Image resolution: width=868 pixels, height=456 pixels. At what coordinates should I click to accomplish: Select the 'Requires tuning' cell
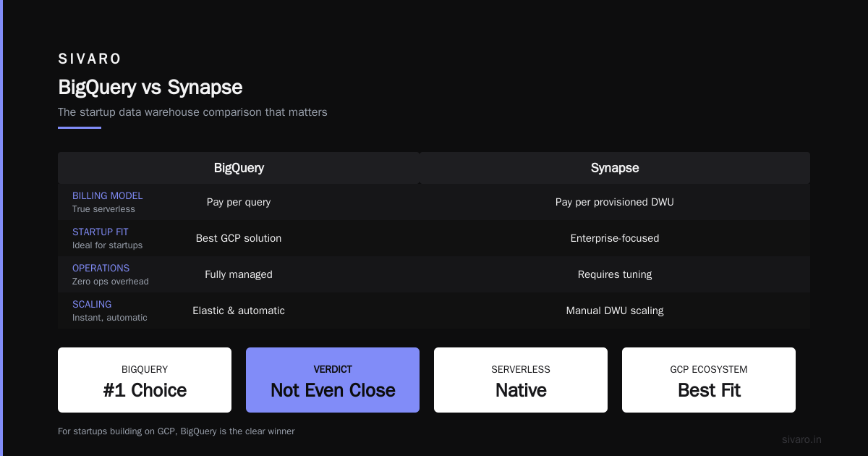(x=615, y=274)
